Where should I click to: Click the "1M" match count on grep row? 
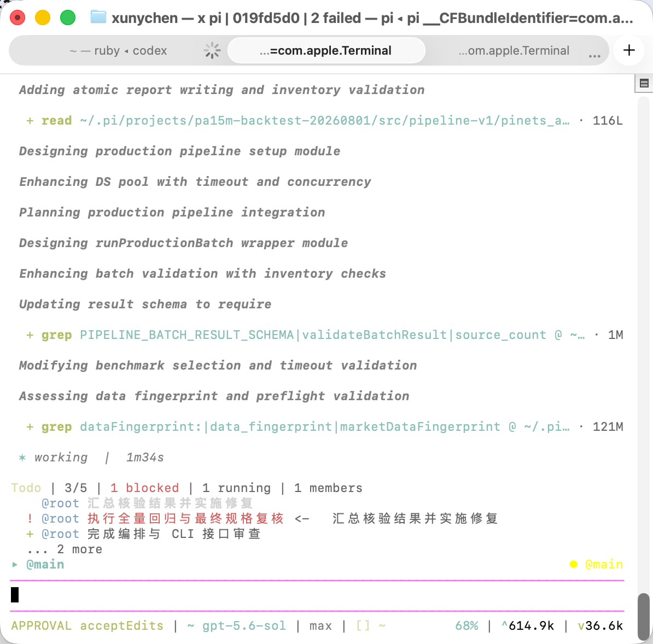(615, 335)
